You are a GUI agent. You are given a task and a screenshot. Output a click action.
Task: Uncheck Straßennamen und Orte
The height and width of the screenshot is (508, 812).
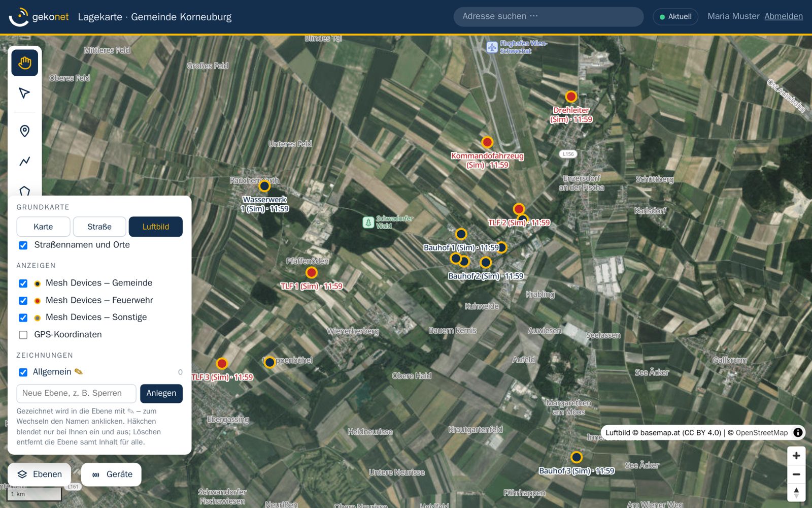pos(23,245)
